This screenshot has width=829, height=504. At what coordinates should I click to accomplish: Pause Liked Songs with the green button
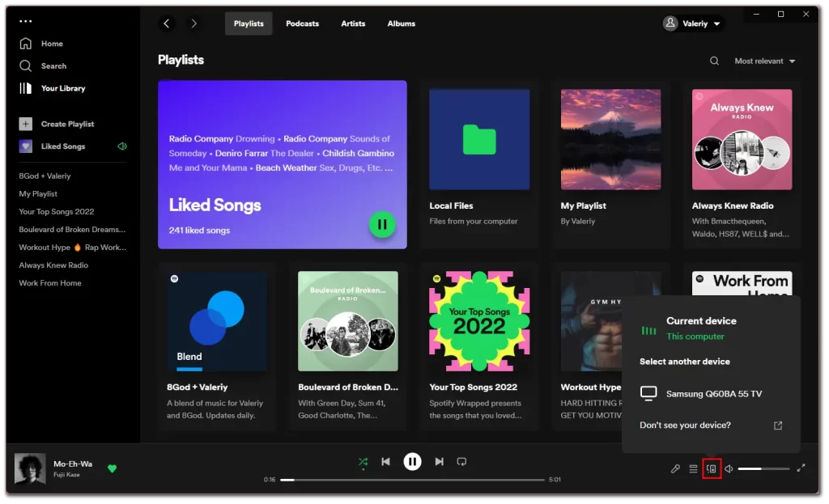382,225
